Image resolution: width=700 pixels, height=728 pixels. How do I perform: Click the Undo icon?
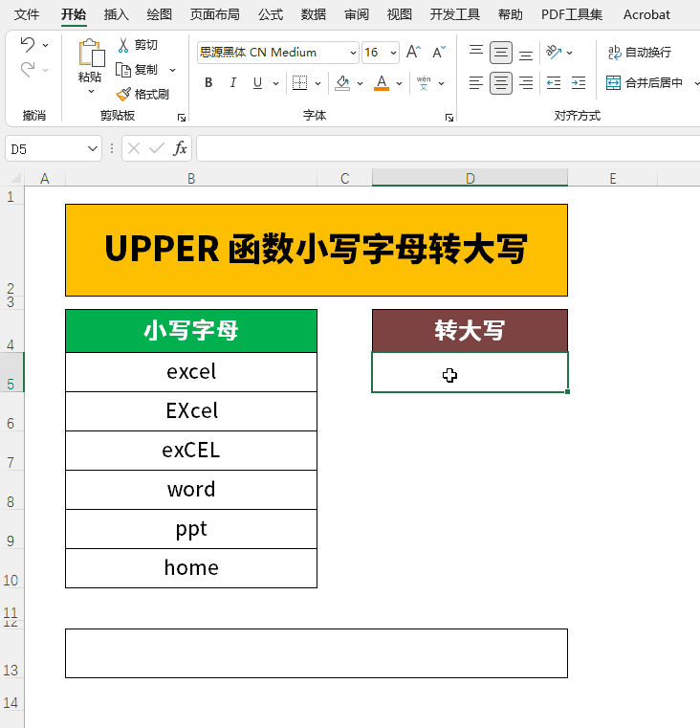[x=28, y=45]
